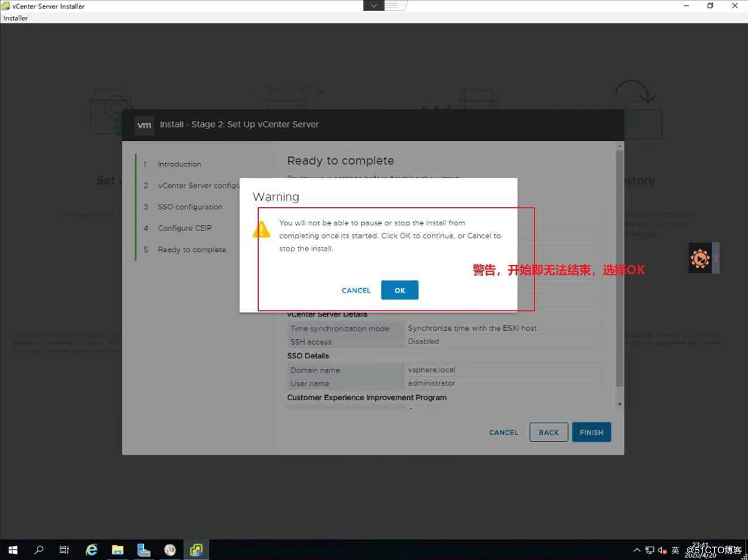
Task: Click input language indicator 英
Action: click(x=675, y=550)
